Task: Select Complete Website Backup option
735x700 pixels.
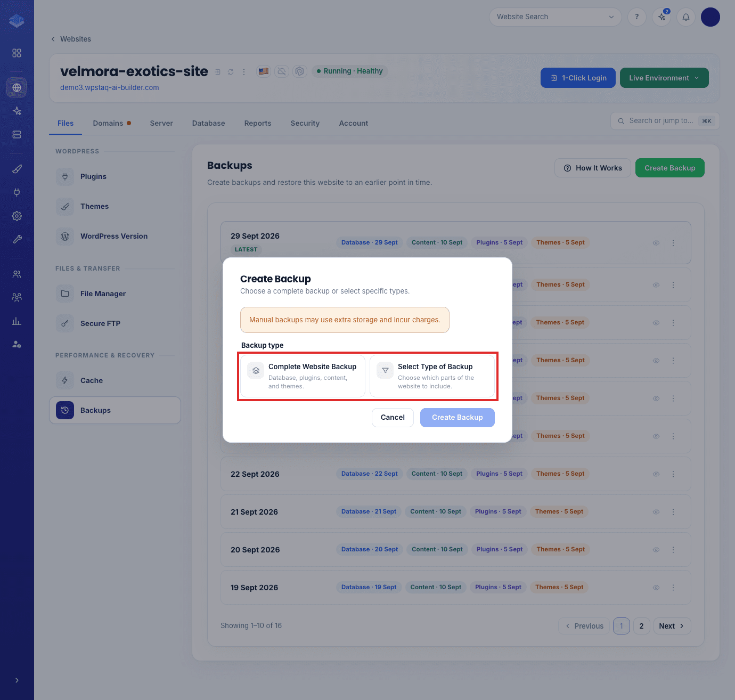Action: pyautogui.click(x=303, y=376)
